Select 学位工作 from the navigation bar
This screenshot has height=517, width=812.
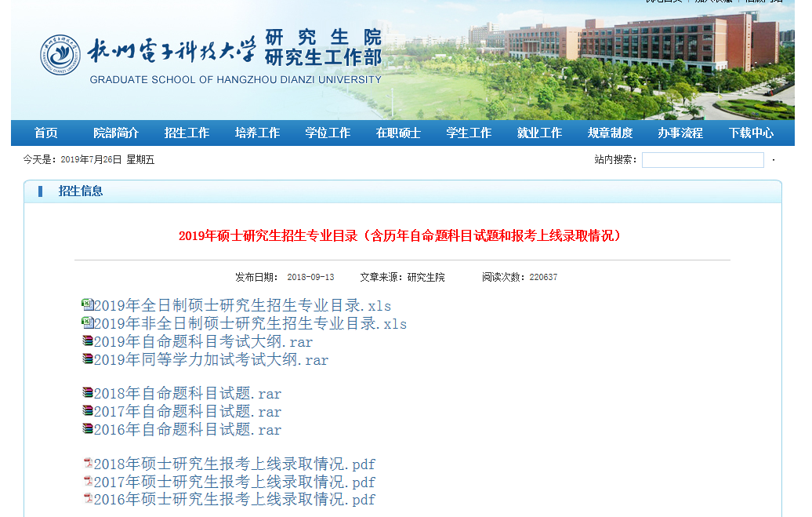pos(328,133)
